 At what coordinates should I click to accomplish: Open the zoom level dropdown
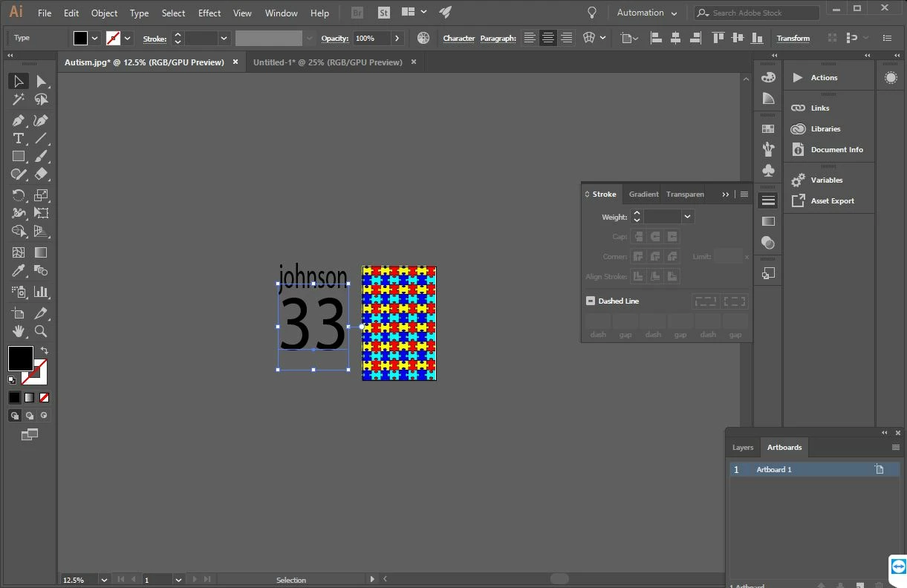pos(103,579)
